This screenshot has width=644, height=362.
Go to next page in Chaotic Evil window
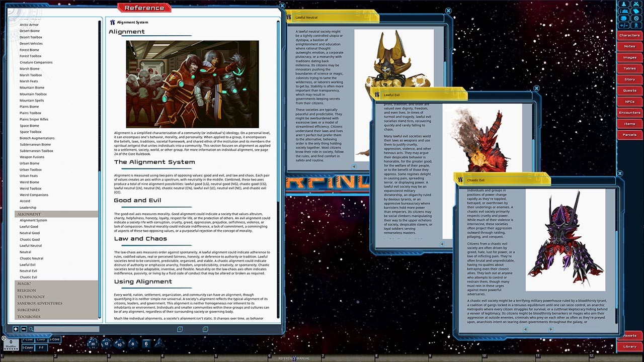point(551,329)
